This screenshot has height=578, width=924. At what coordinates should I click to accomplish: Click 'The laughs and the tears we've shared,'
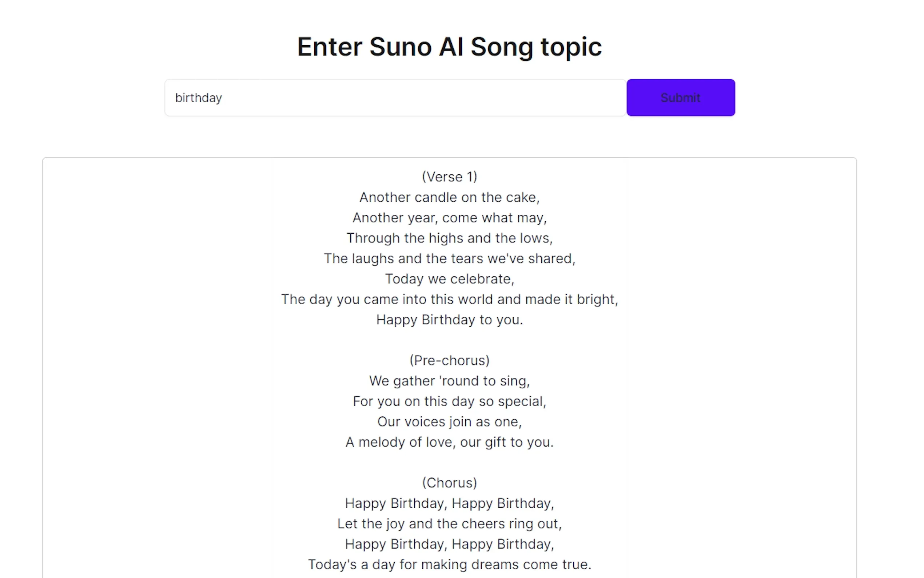(x=450, y=258)
